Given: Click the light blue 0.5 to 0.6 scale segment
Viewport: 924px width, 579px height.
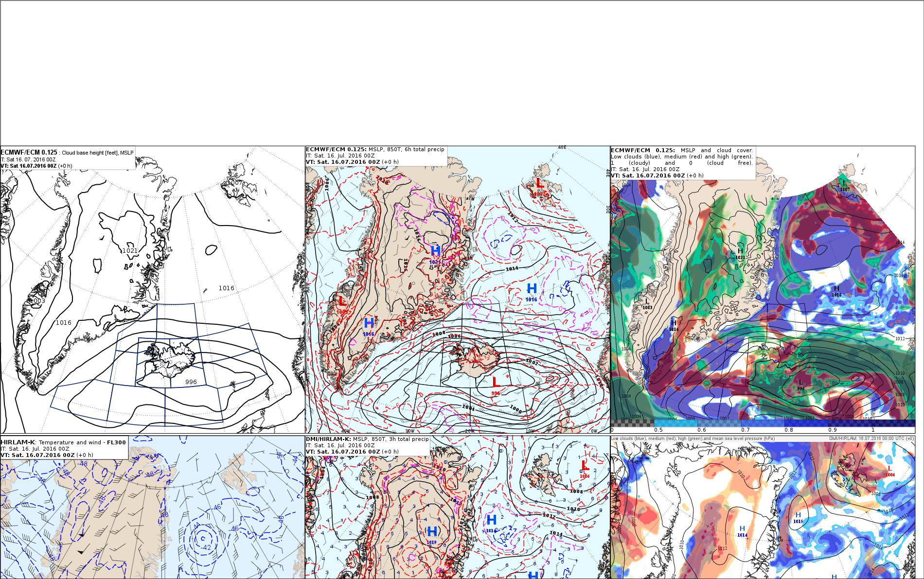Looking at the screenshot, I should 675,423.
